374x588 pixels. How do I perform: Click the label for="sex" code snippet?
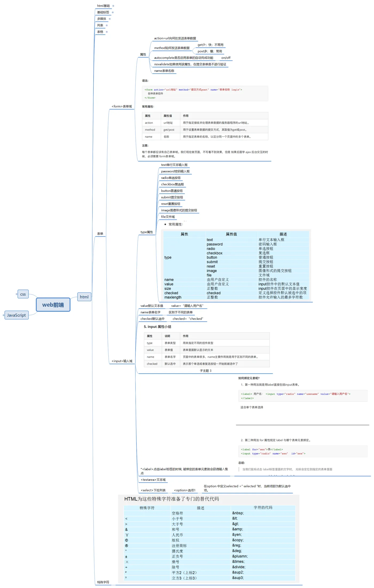tap(303, 452)
